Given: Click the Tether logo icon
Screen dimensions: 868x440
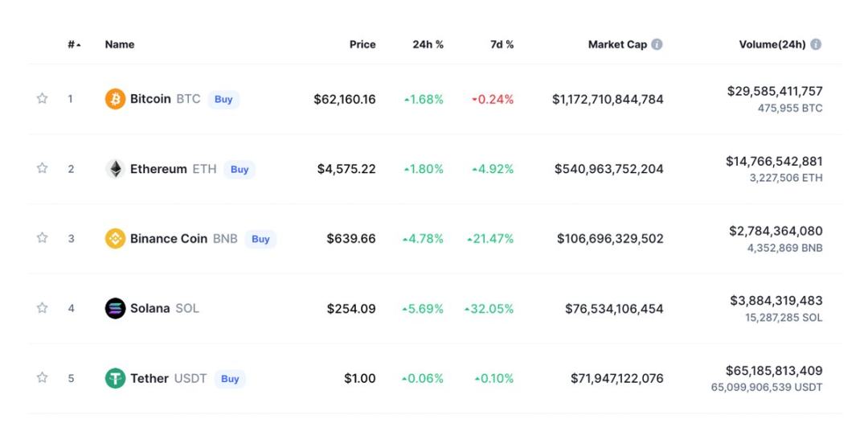Looking at the screenshot, I should (x=115, y=378).
